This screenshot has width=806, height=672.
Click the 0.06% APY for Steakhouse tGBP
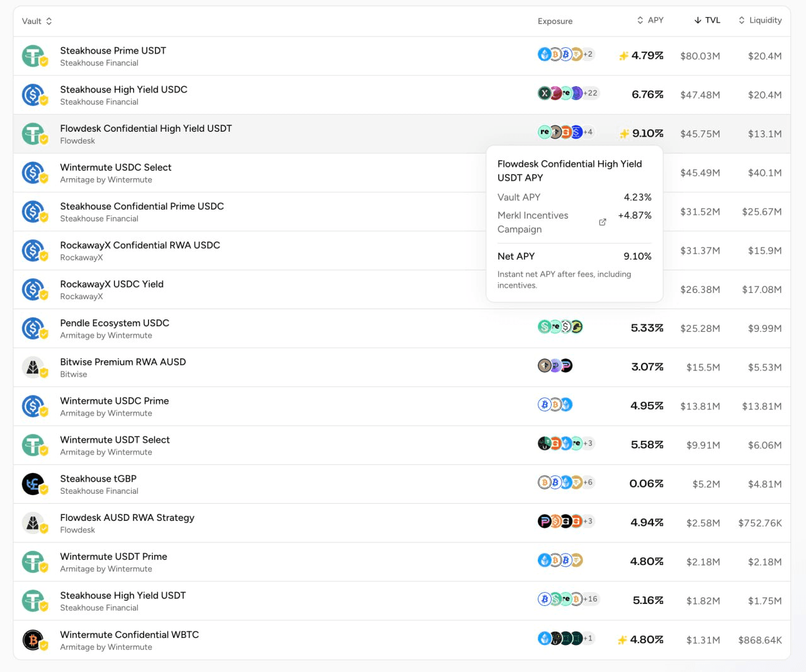(647, 484)
